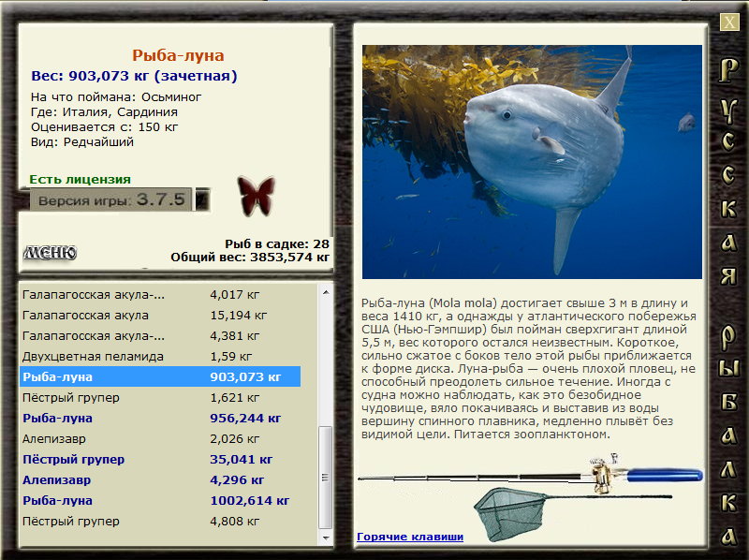Click the Mola mola description paragraph
The width and height of the screenshot is (749, 560).
pyautogui.click(x=529, y=368)
